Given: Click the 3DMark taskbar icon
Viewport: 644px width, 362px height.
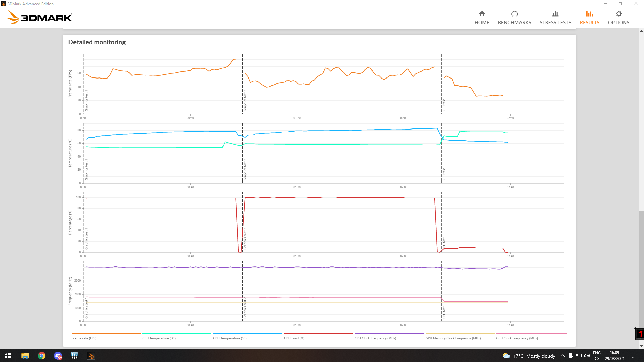Looking at the screenshot, I should point(91,356).
